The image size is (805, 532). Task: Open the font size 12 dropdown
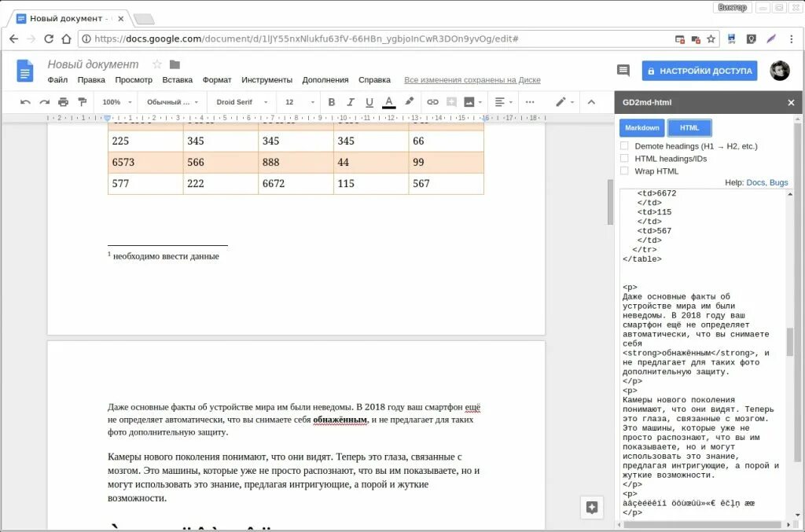tap(300, 102)
